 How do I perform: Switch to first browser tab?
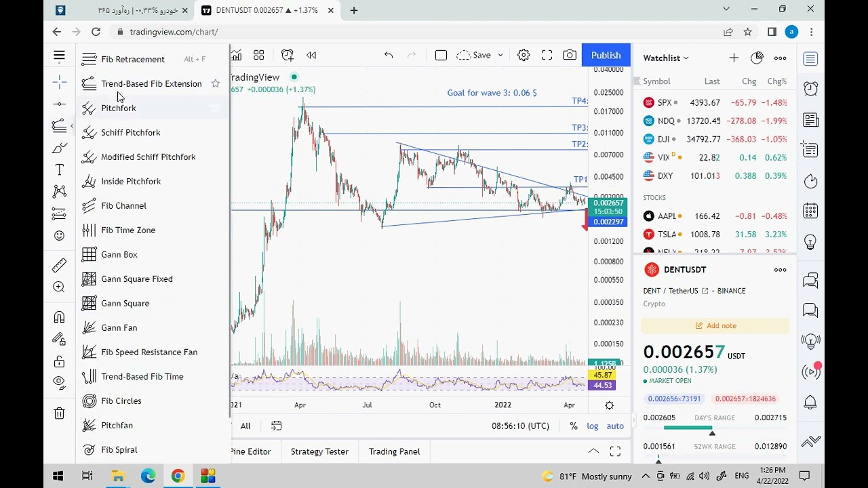coord(121,10)
